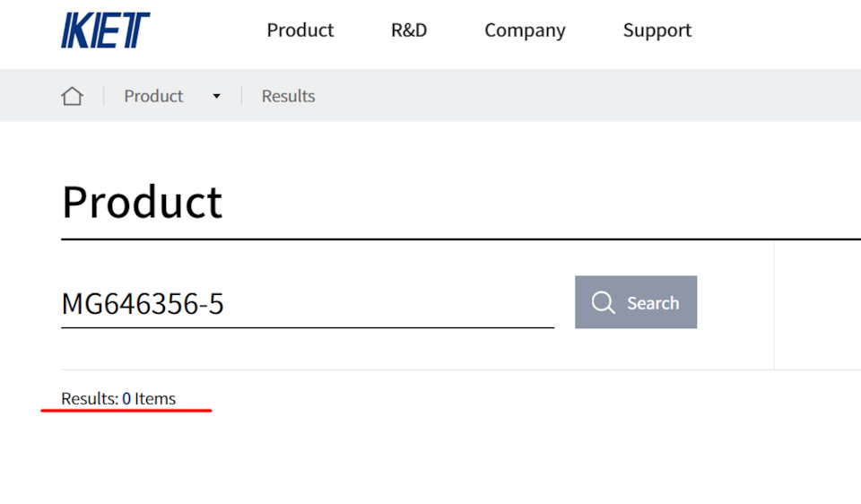Viewport: 861px width, 504px height.
Task: Click the magnifying glass icon
Action: [x=604, y=303]
